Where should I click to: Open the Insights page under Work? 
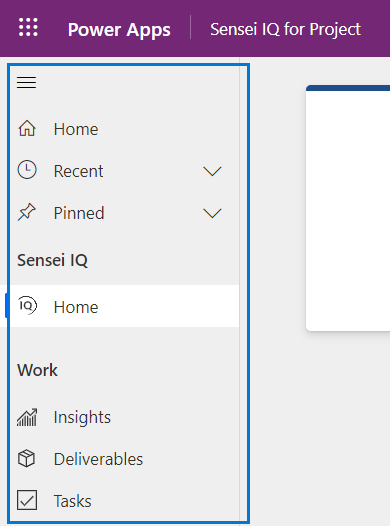click(123, 417)
